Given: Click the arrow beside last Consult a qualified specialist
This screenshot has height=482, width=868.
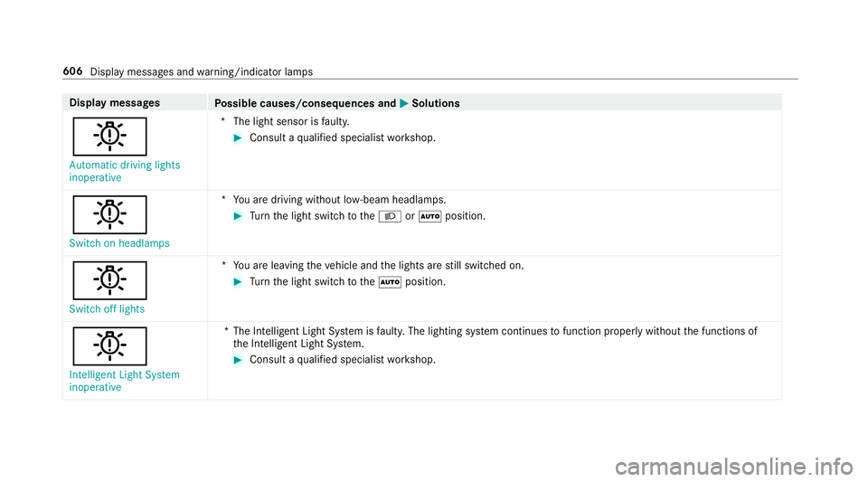Looking at the screenshot, I should [x=238, y=360].
